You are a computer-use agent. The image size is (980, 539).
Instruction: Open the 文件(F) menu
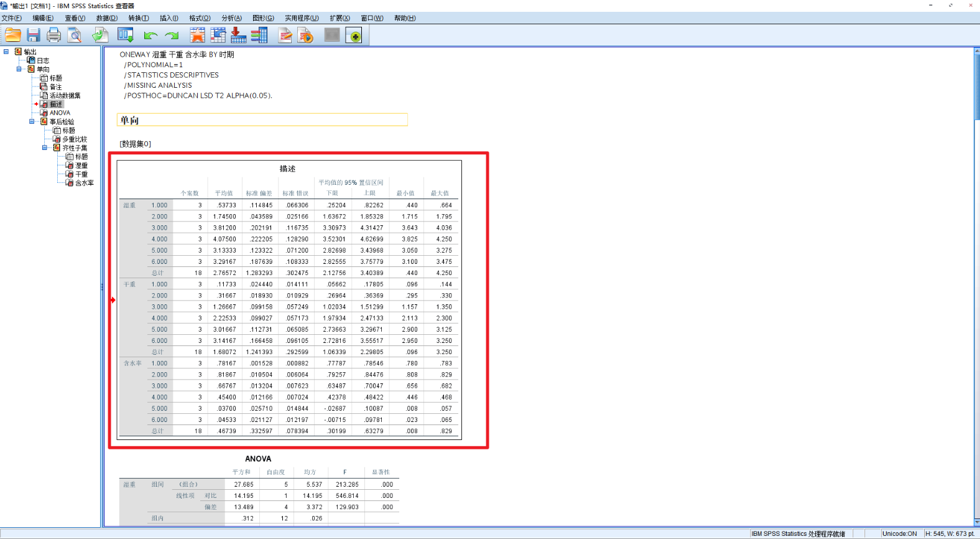[x=11, y=18]
